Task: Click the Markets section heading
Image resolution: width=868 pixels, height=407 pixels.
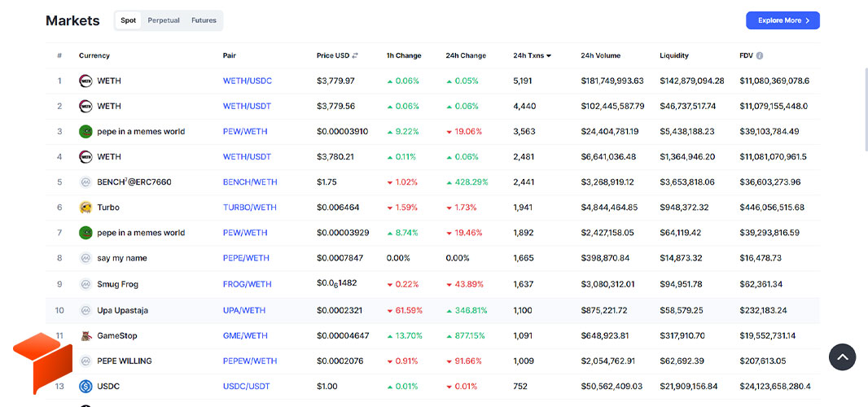Action: pos(72,20)
